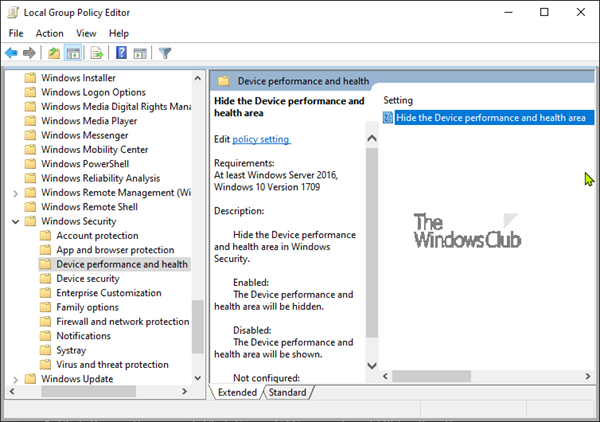
Task: Click tree pane horizontal scroll right arrow
Action: point(184,391)
